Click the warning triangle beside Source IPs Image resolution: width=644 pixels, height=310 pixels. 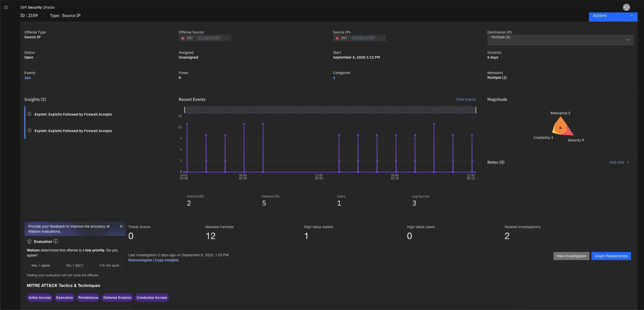337,38
